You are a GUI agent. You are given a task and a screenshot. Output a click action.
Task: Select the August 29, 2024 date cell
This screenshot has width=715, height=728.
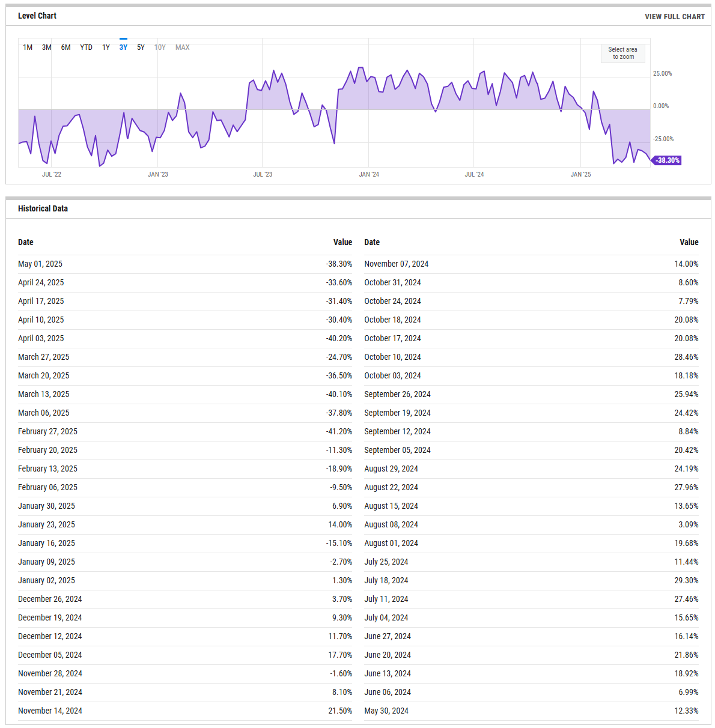391,469
